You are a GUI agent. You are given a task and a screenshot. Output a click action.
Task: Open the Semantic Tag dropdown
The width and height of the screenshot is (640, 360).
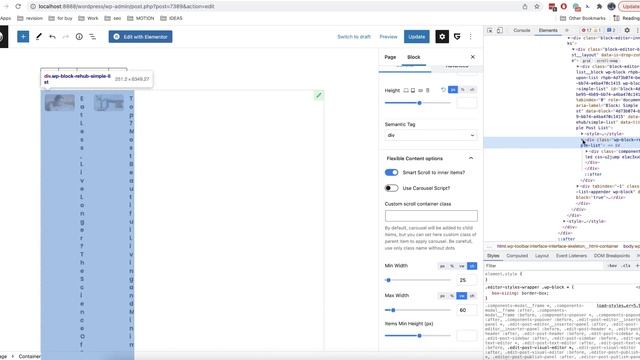(431, 135)
